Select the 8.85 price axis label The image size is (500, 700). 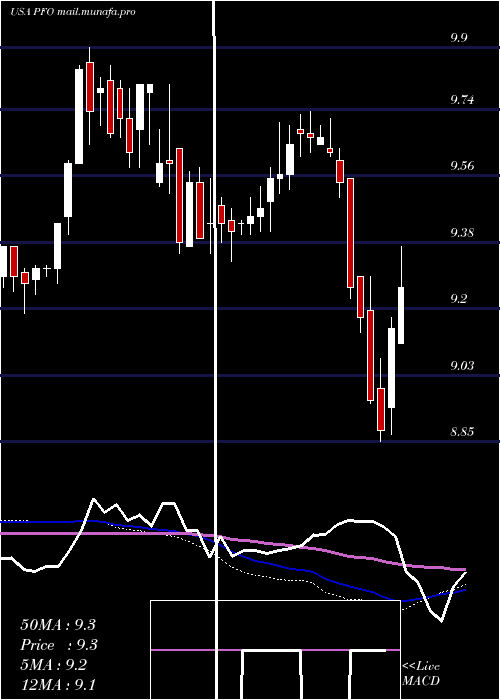click(x=462, y=432)
